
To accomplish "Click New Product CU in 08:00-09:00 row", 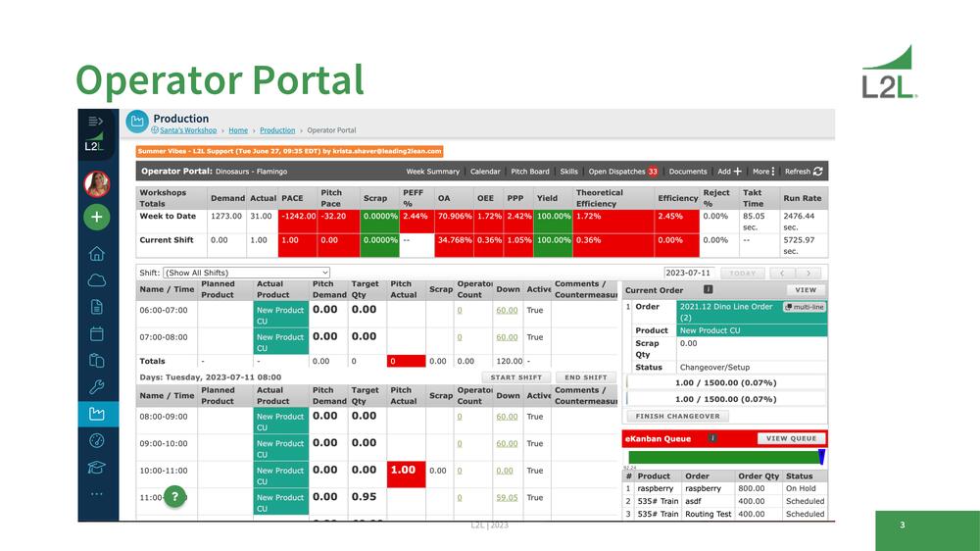I will (280, 421).
